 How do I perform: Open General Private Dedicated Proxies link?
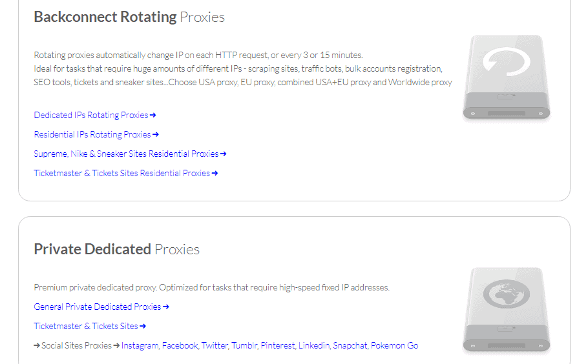coord(98,307)
